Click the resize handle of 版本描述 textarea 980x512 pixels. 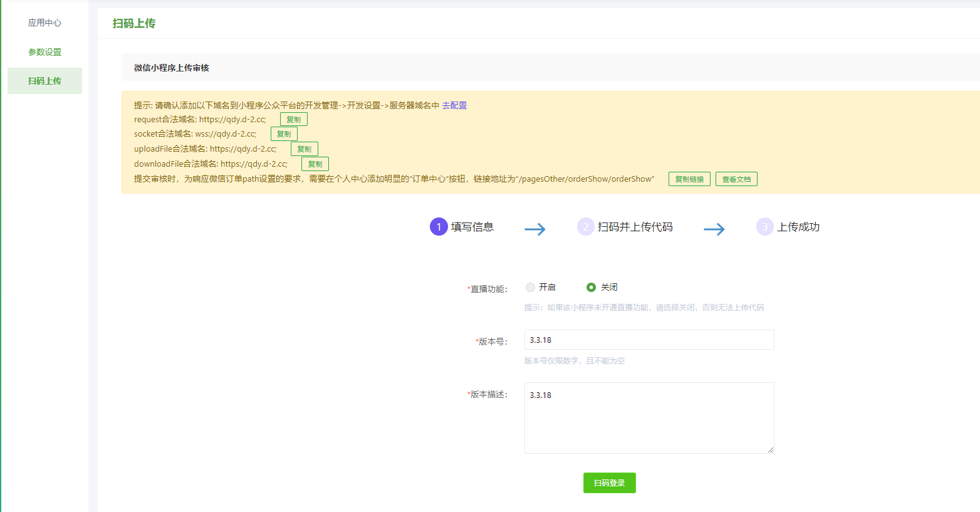770,449
